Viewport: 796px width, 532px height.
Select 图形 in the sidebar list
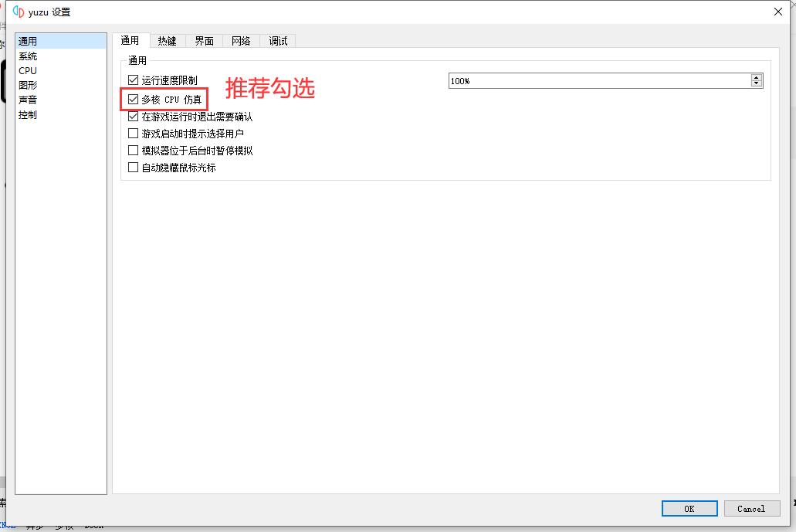(x=28, y=85)
